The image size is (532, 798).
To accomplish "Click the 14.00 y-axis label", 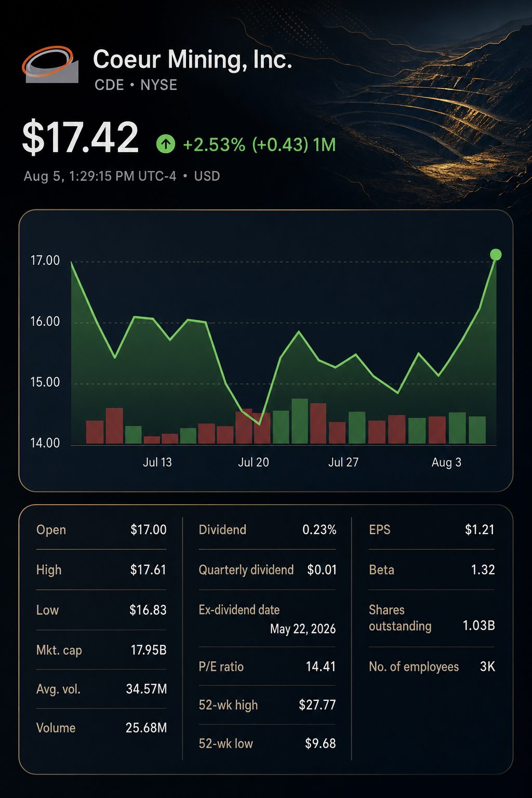I will pos(45,443).
